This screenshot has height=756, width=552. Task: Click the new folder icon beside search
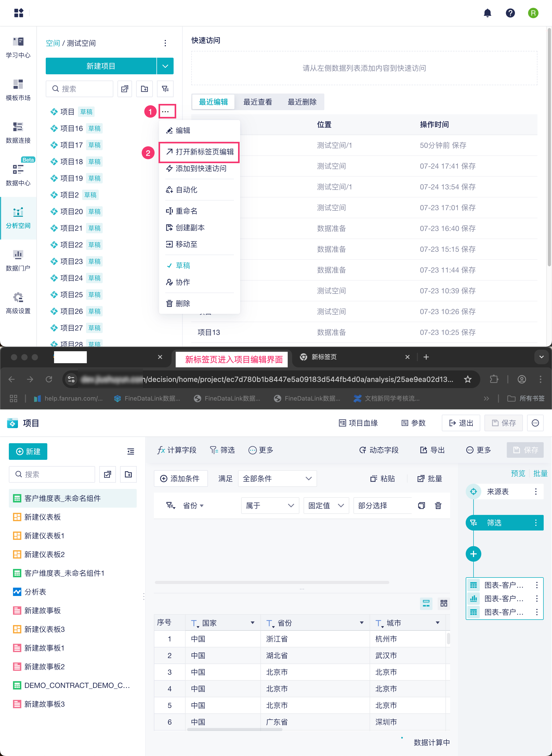(144, 89)
